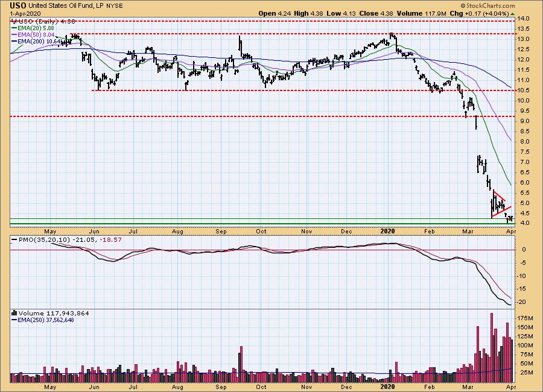Click the Jun label under price panel
543x392 pixels.
pyautogui.click(x=94, y=232)
